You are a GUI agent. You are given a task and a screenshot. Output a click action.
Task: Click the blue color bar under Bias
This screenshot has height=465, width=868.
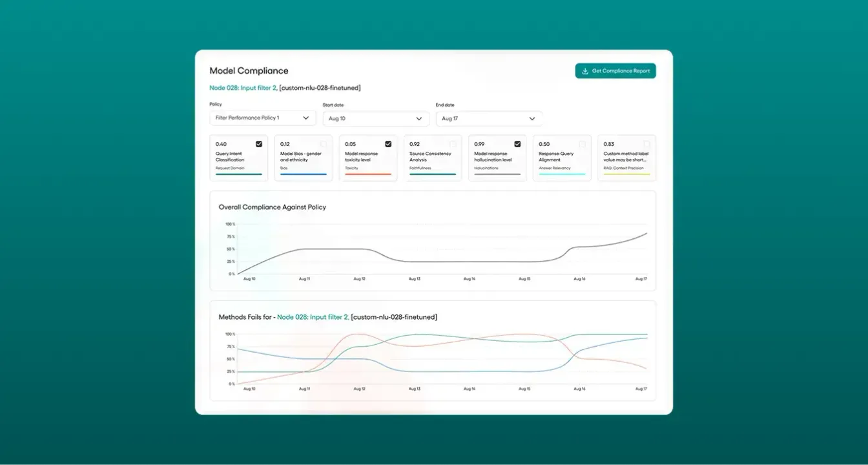[304, 174]
